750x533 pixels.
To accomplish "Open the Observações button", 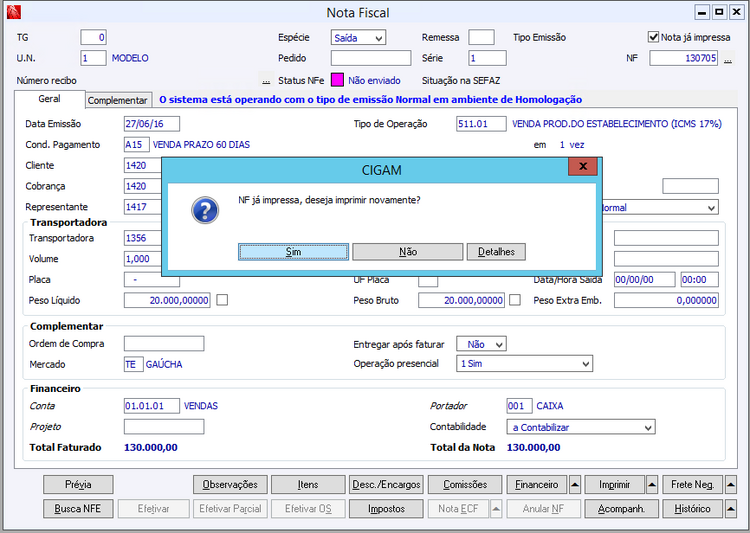I will [x=230, y=485].
